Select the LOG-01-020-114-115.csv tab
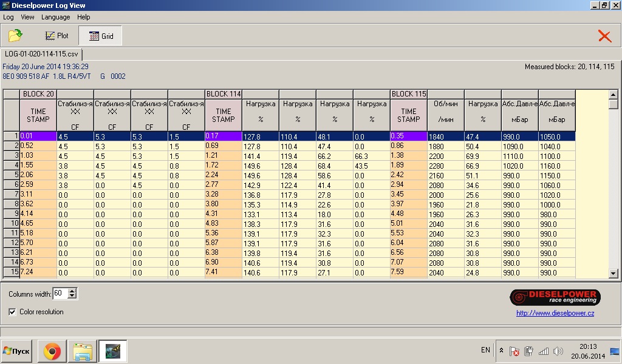The width and height of the screenshot is (622, 364). (x=41, y=54)
